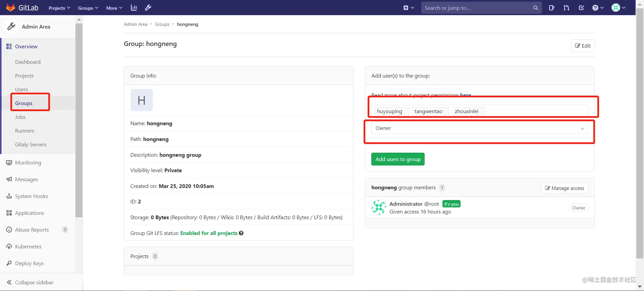This screenshot has width=644, height=291.
Task: Open the More dropdown in navbar
Action: pyautogui.click(x=114, y=8)
